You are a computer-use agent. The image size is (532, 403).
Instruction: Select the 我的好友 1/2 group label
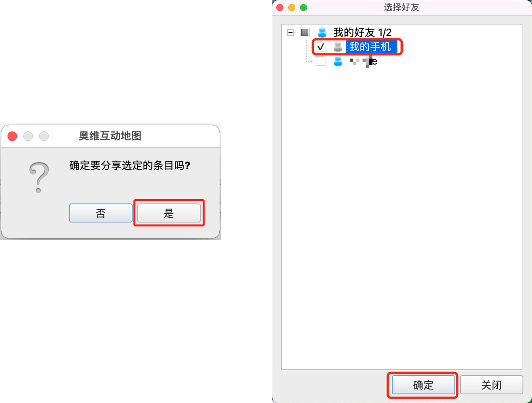pos(362,32)
